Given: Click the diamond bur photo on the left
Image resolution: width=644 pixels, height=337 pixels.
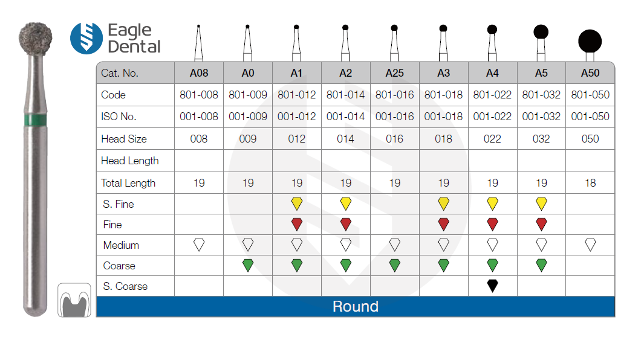Looking at the screenshot, I should (x=36, y=169).
